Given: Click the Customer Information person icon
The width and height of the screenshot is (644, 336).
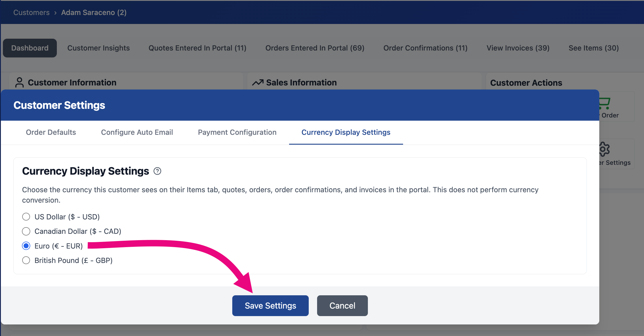Looking at the screenshot, I should (19, 82).
